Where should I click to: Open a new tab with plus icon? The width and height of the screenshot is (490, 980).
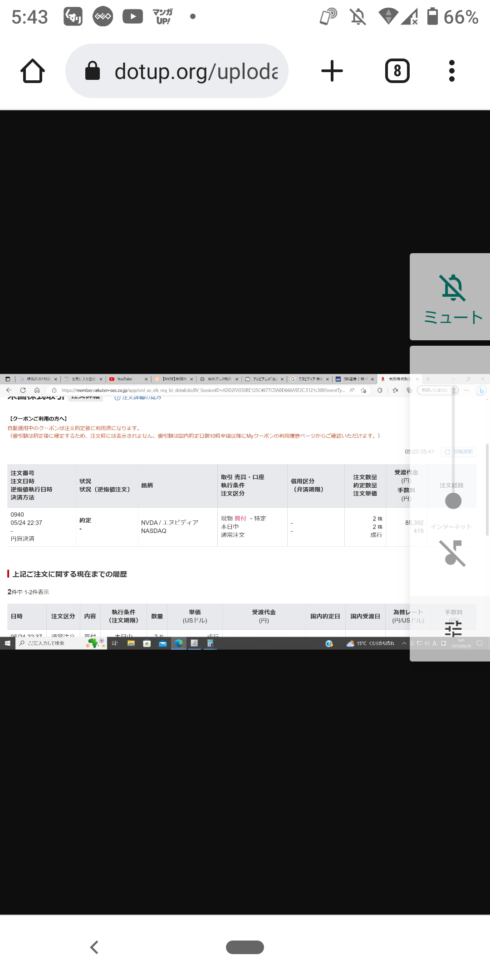(332, 71)
